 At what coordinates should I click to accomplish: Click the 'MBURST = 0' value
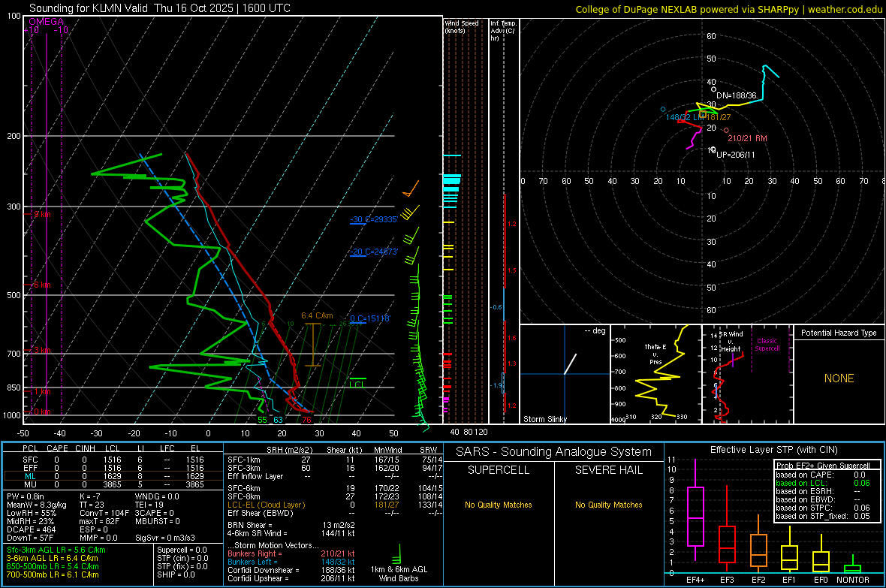(x=158, y=520)
